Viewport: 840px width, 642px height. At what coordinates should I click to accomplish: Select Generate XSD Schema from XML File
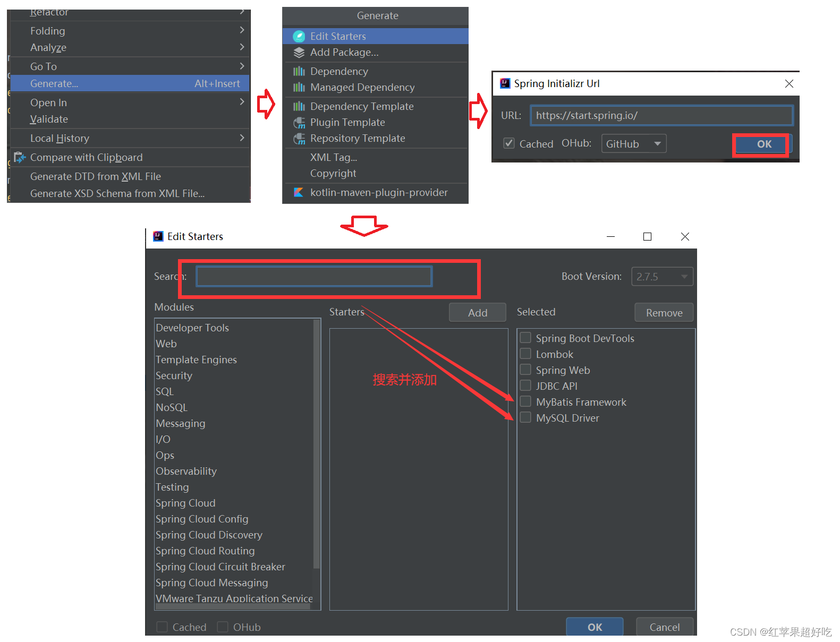[x=130, y=193]
